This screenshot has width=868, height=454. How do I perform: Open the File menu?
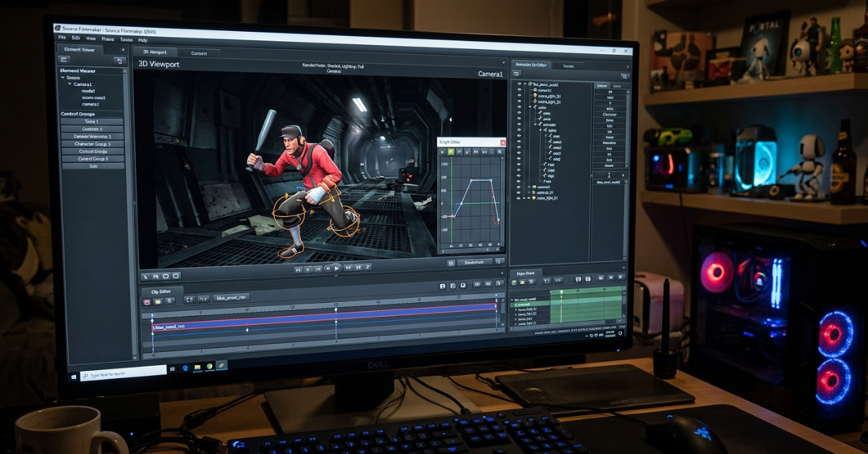coord(61,38)
